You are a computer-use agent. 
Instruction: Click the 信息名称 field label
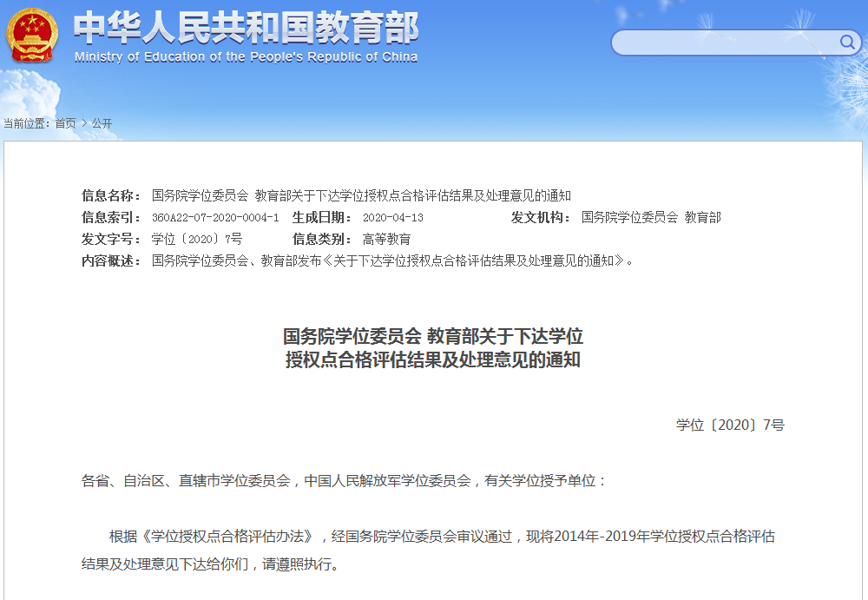(x=111, y=195)
